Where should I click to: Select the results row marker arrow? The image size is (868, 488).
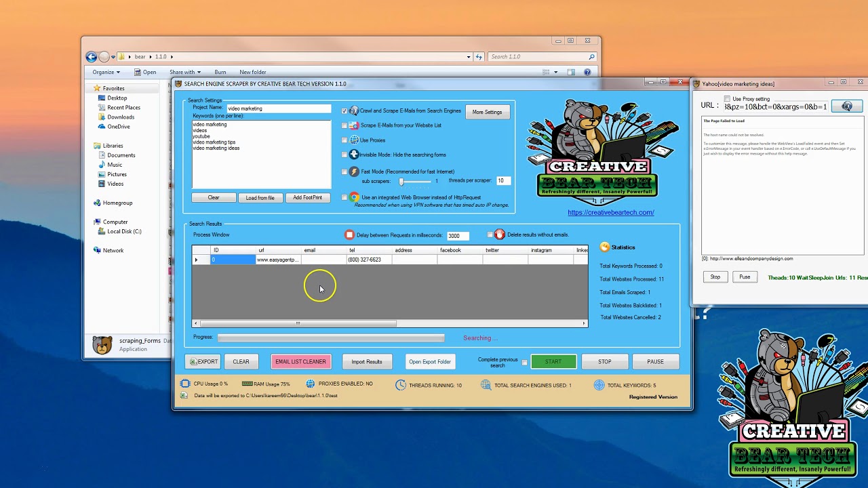[x=197, y=260]
